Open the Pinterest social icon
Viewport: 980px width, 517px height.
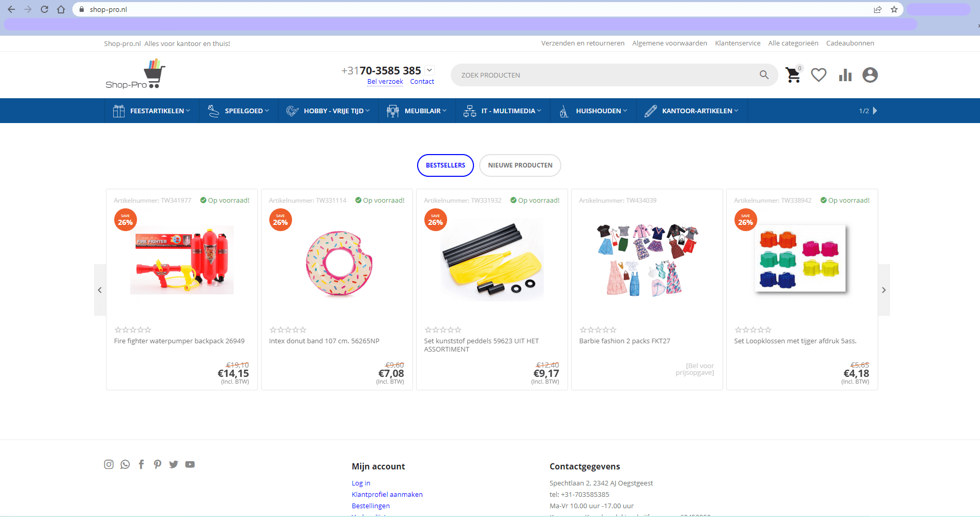point(157,464)
